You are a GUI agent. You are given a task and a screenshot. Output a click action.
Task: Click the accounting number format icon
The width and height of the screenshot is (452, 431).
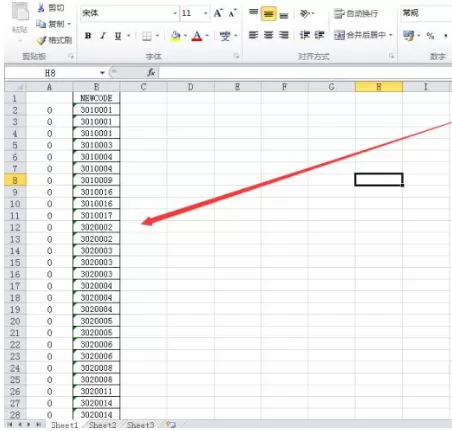coord(409,35)
